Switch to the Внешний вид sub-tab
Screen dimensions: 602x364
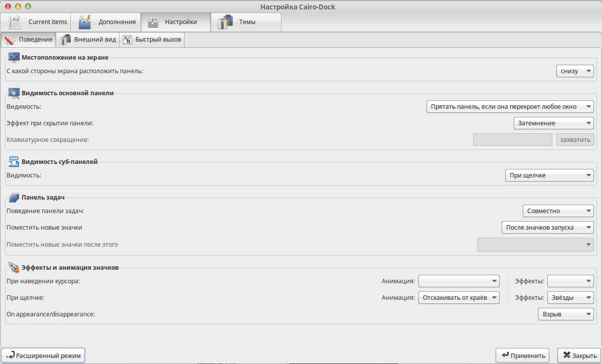tap(88, 40)
